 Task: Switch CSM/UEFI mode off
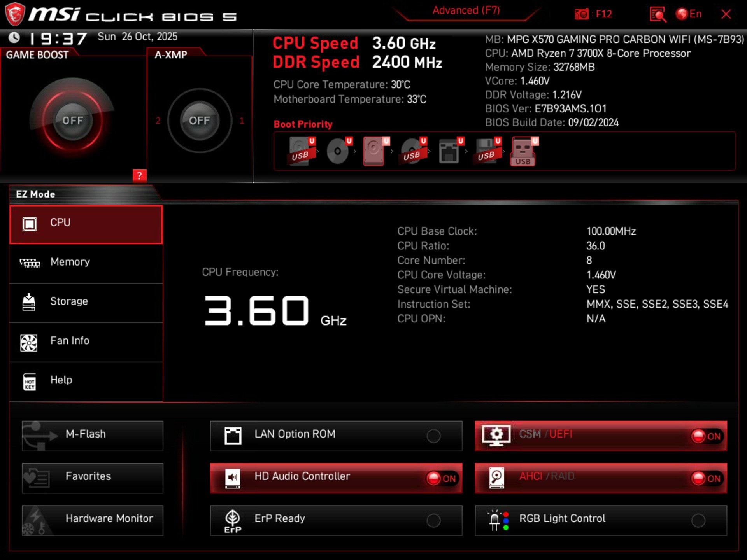(x=709, y=436)
